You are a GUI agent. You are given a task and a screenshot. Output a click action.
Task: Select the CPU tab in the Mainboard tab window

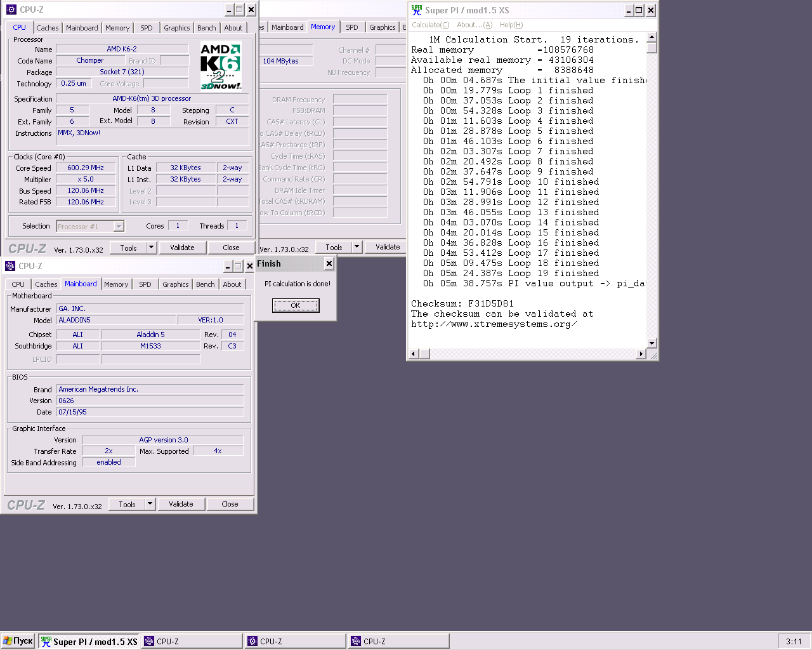(x=18, y=284)
